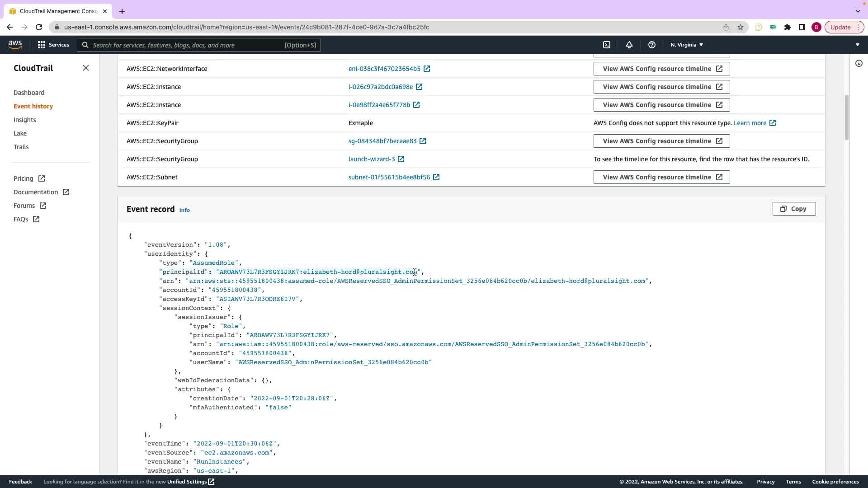868x488 pixels.
Task: Copy the event record JSON
Action: coord(794,209)
